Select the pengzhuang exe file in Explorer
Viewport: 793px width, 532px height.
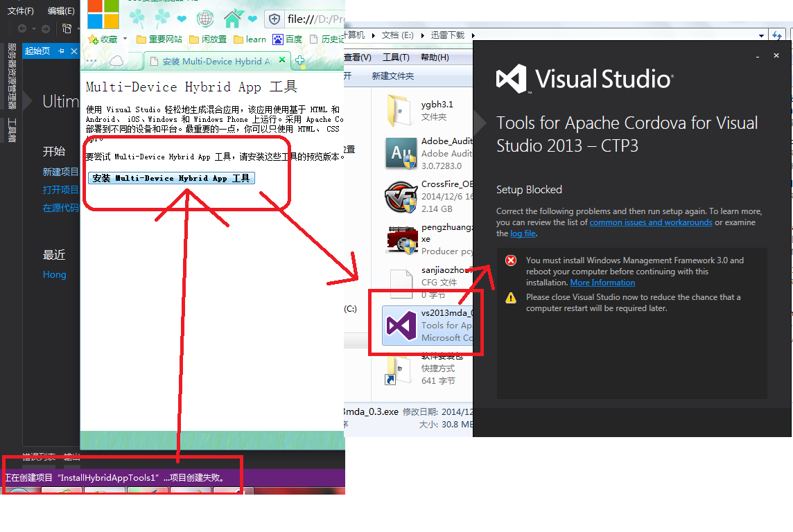pyautogui.click(x=428, y=239)
